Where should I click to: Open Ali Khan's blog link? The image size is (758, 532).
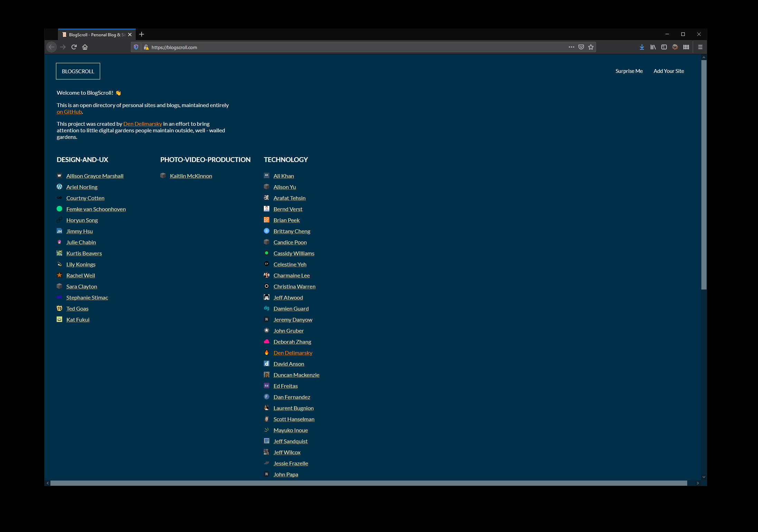(x=284, y=176)
